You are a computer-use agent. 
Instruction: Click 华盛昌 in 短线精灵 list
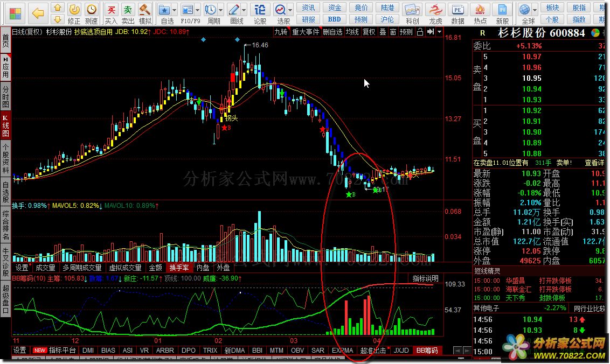[x=515, y=281]
